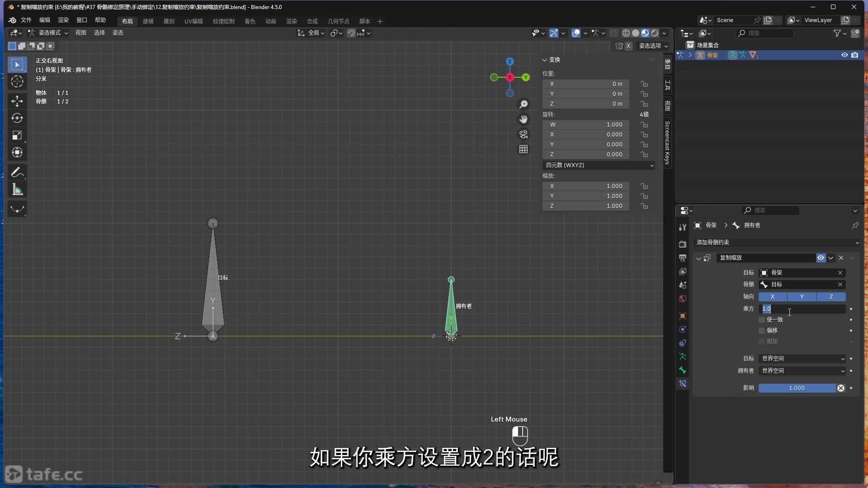Toggle 骨架 render camera icon in outliner
Image resolution: width=868 pixels, height=488 pixels.
854,55
